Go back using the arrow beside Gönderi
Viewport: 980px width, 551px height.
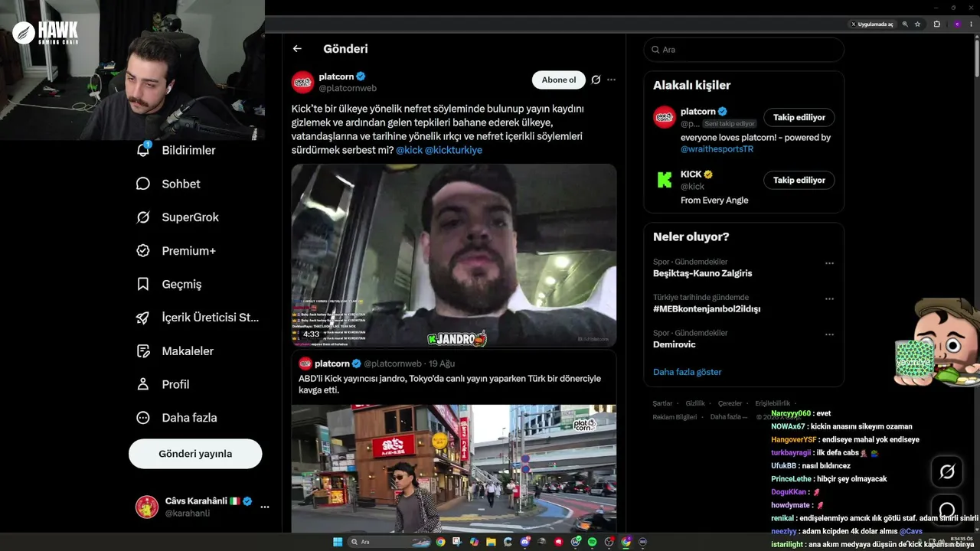click(297, 49)
